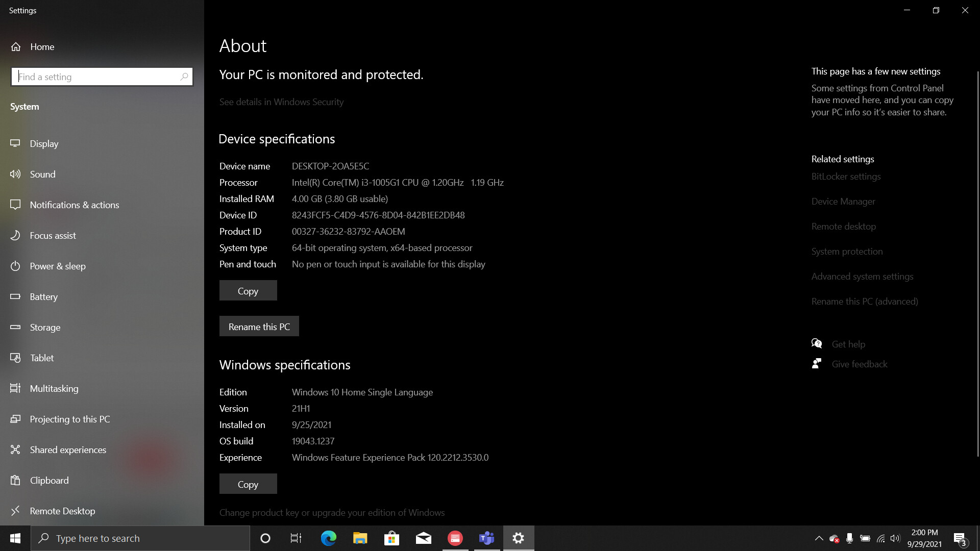The image size is (980, 551).
Task: Show hidden tray icons chevron
Action: click(x=819, y=538)
